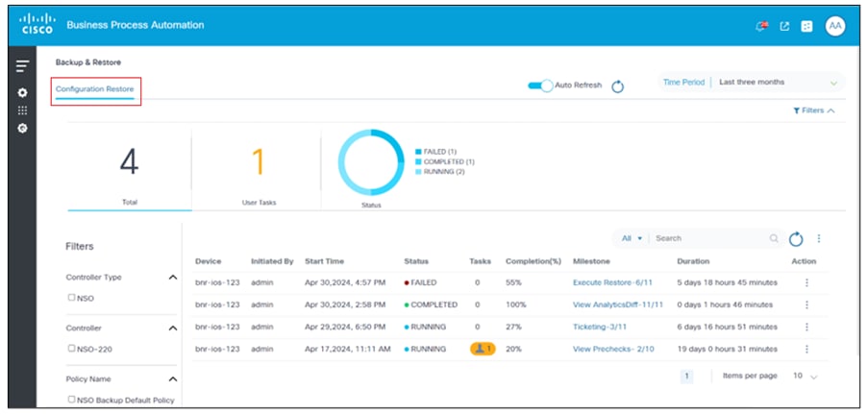The width and height of the screenshot is (868, 414).
Task: Sort by the Start Time column header
Action: tap(324, 261)
